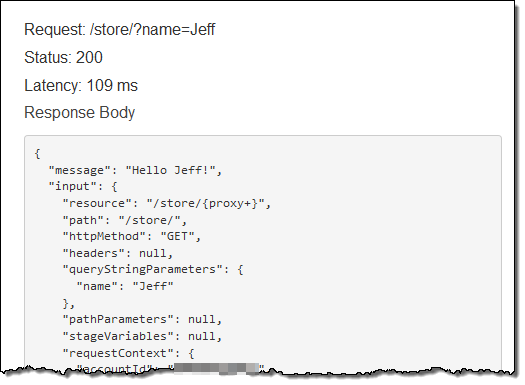Click the "stageVariables": null line
The width and height of the screenshot is (525, 385).
pos(142,336)
